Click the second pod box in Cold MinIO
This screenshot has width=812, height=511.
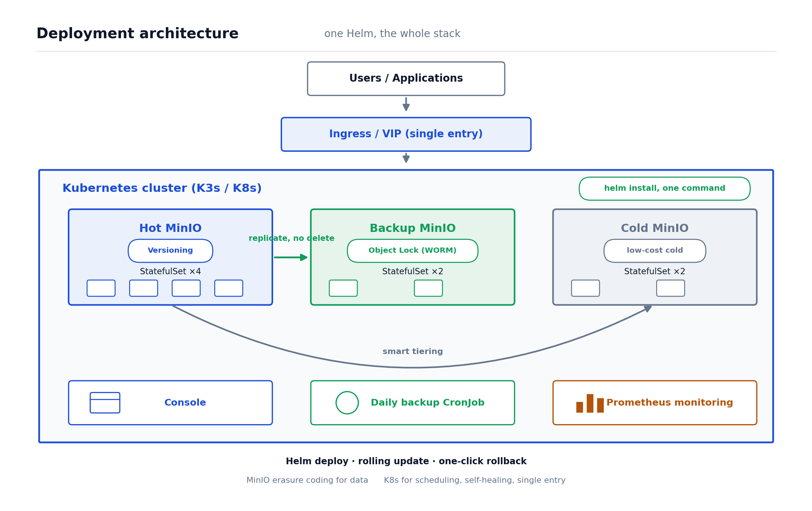[x=671, y=288]
